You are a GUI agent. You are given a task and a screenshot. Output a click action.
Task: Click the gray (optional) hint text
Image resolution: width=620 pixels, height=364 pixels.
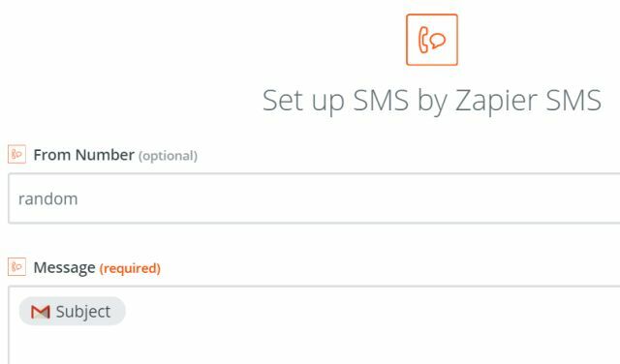168,156
